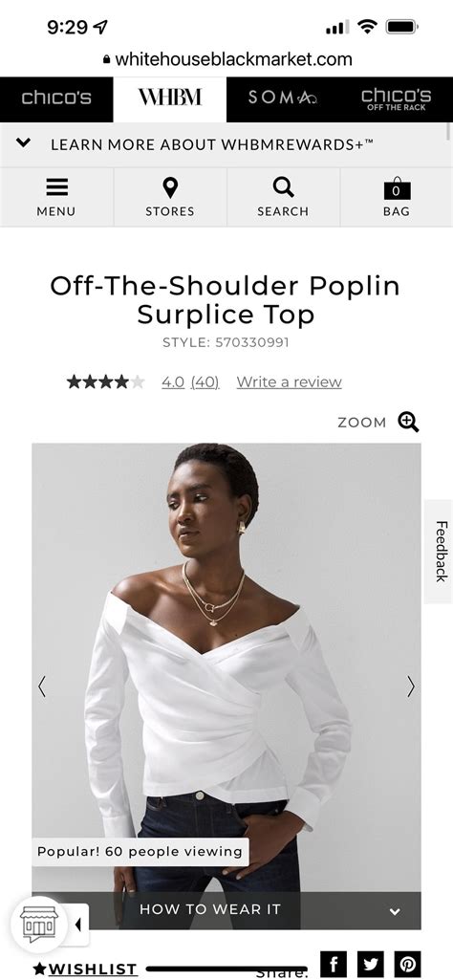Add item to WISHLIST
Screen dimensions: 453x980
pos(85,969)
